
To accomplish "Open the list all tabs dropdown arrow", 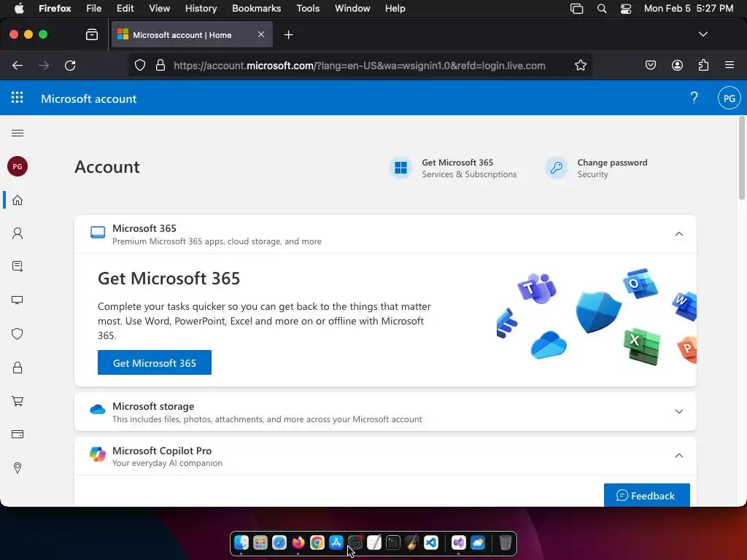I will [x=703, y=34].
